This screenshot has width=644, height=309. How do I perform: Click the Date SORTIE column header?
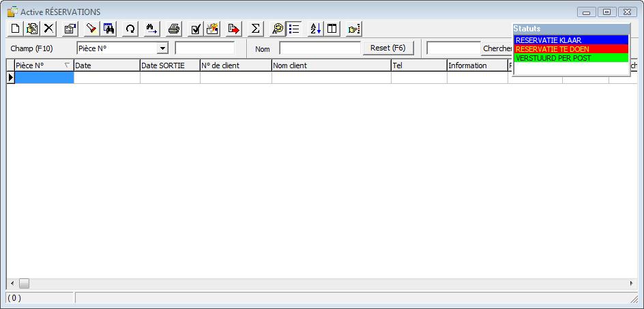pos(170,65)
